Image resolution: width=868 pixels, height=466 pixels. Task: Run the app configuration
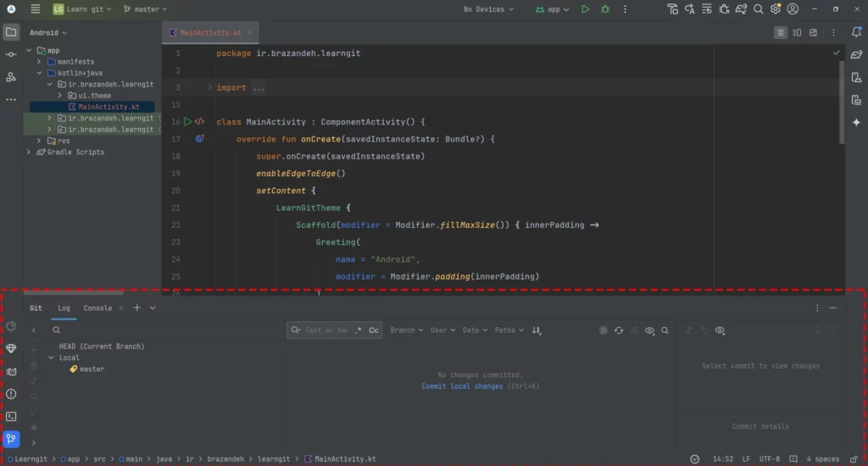(585, 8)
